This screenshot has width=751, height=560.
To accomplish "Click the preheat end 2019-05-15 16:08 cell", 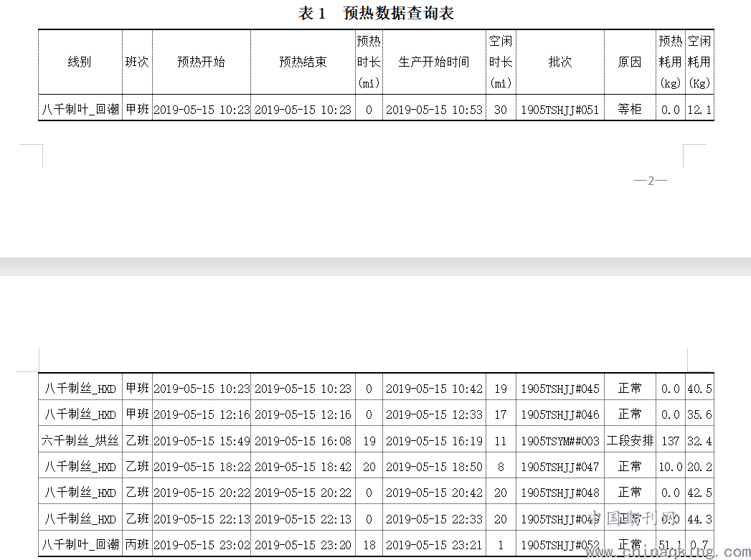I will click(303, 441).
